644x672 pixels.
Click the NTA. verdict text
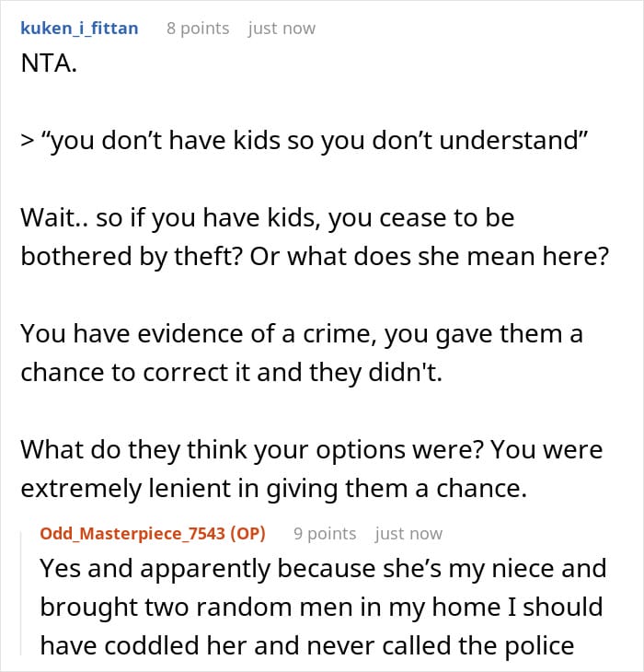coord(49,64)
